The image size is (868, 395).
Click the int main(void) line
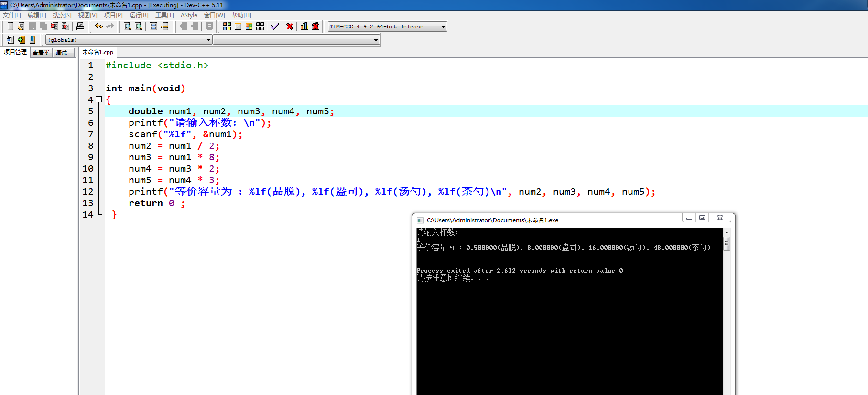tap(145, 88)
